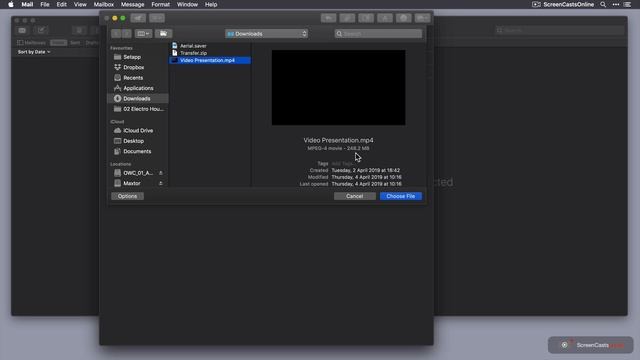640x360 pixels.
Task: Click the Choose File button
Action: (x=401, y=196)
